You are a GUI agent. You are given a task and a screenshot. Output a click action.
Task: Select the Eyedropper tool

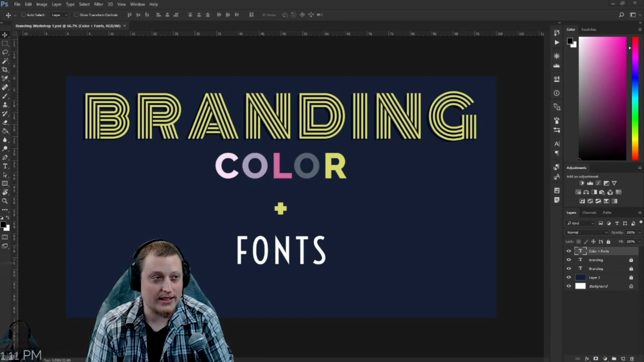pyautogui.click(x=5, y=78)
